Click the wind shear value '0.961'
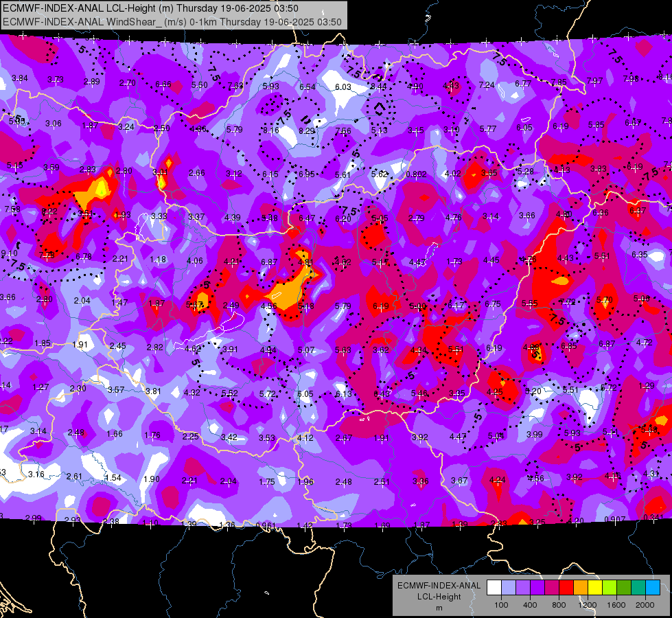Screen dimensions: 672x618 click(266, 526)
